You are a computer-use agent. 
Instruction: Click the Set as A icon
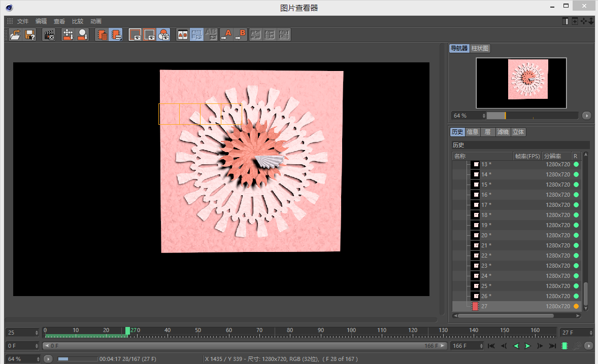click(x=226, y=34)
